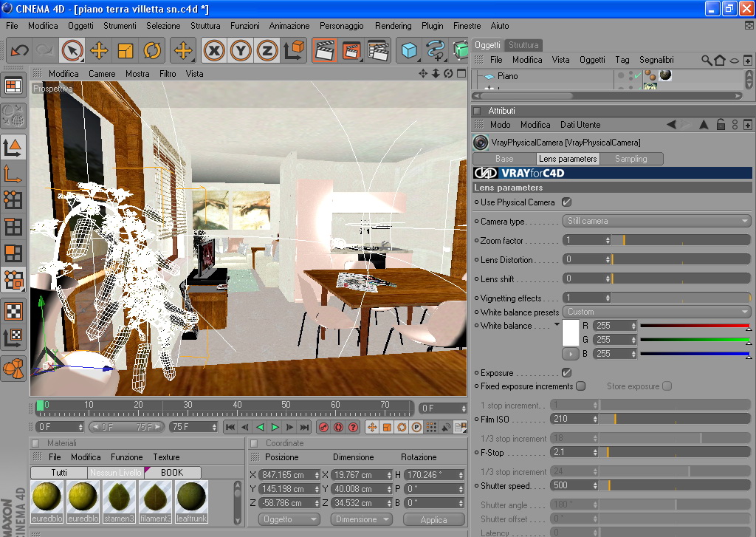This screenshot has width=756, height=537.
Task: Disable the Use Physical Camera checkbox
Action: [566, 202]
